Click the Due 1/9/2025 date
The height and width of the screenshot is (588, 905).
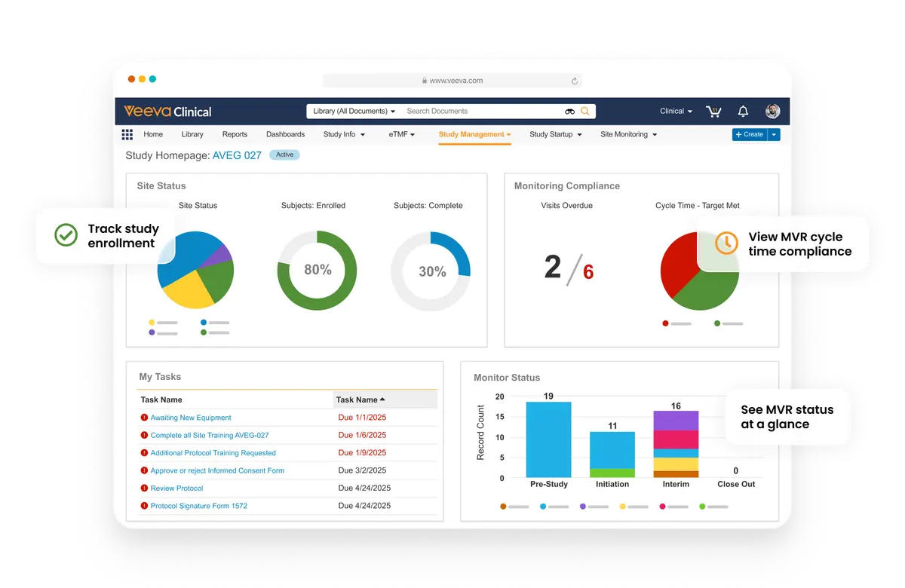(x=362, y=453)
